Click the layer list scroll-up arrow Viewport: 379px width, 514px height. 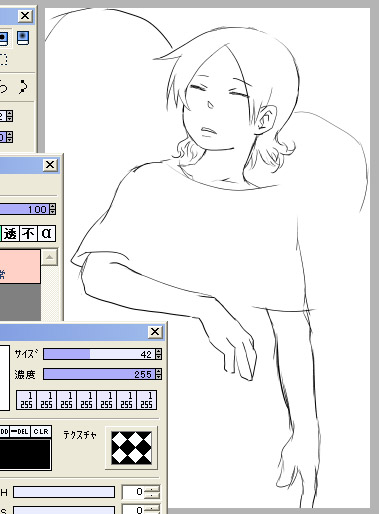click(49, 257)
